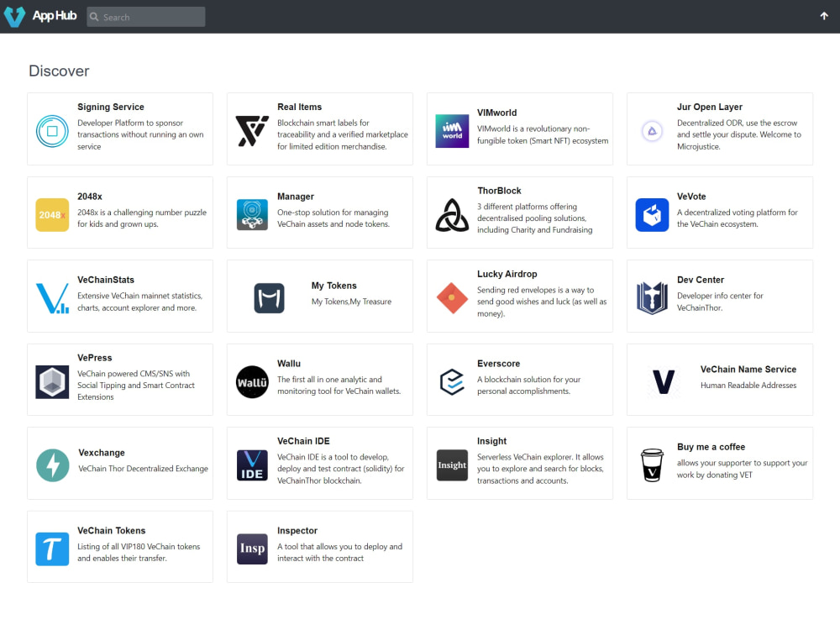Click the Real Items title

point(300,107)
